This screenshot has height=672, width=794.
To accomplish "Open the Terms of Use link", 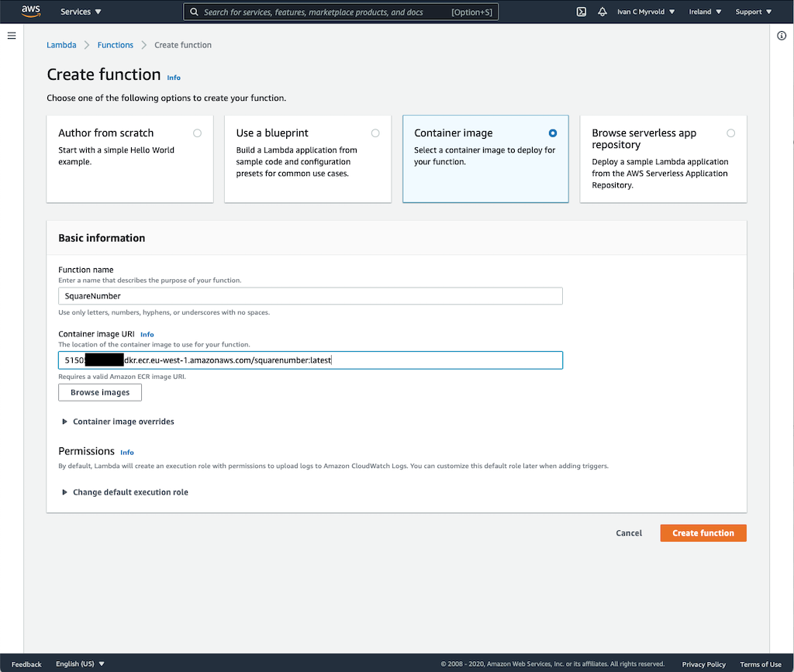I will tap(760, 664).
